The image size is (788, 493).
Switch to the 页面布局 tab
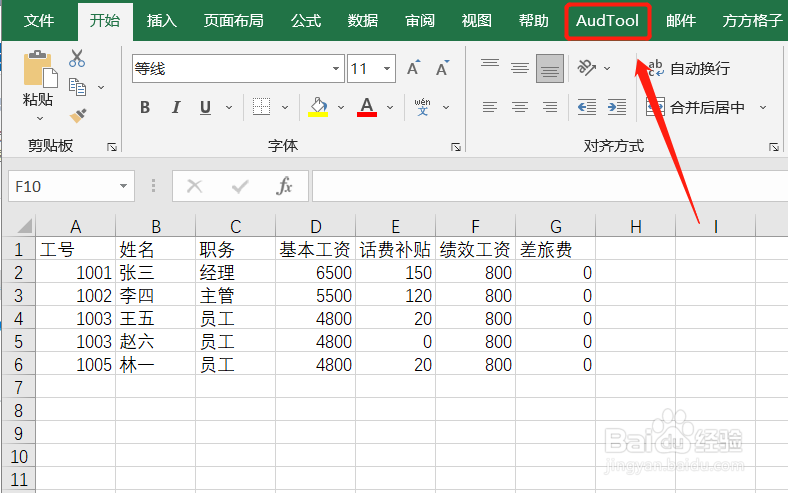pyautogui.click(x=233, y=21)
